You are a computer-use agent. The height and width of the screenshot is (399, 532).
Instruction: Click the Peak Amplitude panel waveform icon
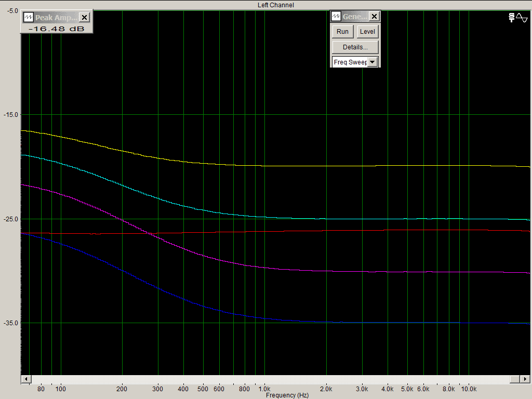pos(28,17)
